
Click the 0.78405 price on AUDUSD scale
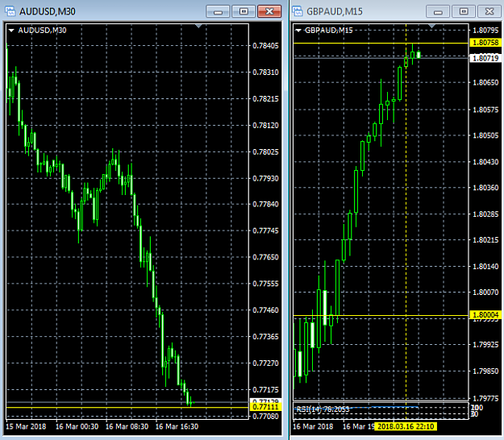pos(265,46)
